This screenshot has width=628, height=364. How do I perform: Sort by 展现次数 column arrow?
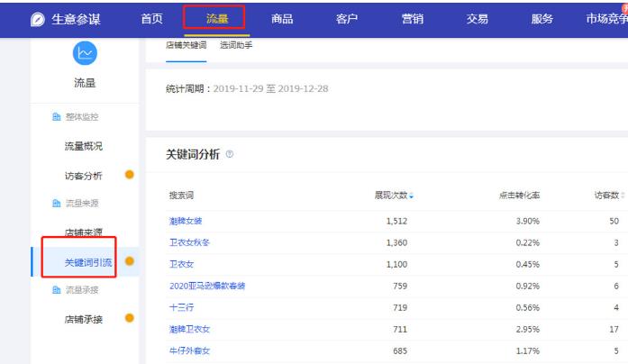click(x=411, y=196)
